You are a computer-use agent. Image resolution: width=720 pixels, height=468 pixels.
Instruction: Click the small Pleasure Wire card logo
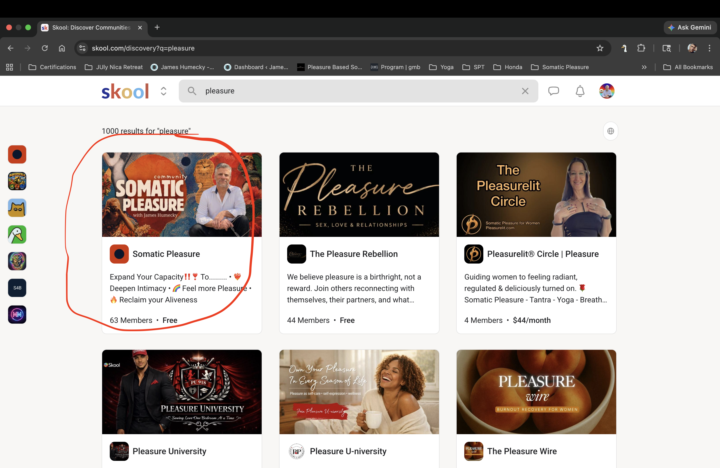473,451
